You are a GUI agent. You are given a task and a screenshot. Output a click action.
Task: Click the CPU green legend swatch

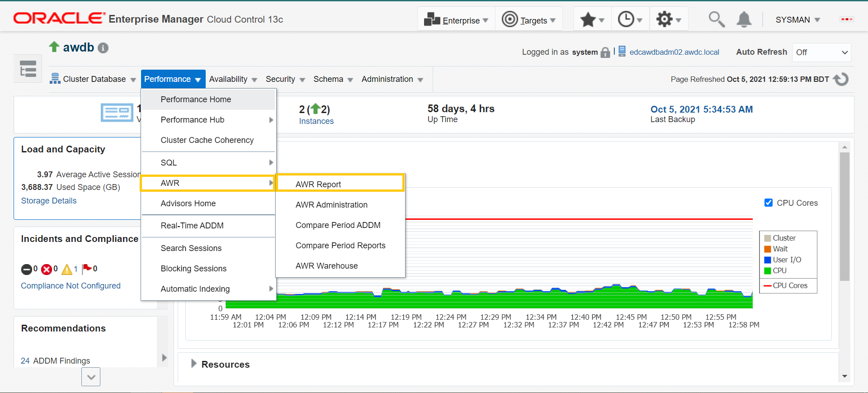click(x=767, y=271)
